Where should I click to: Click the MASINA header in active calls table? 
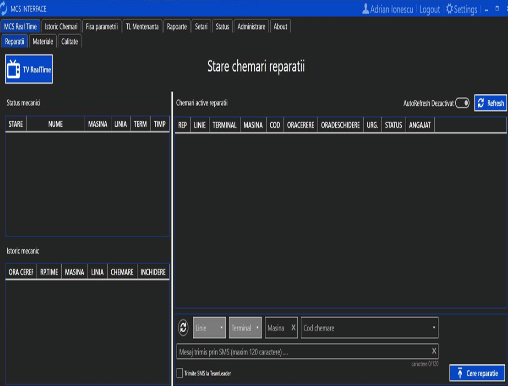coord(253,125)
